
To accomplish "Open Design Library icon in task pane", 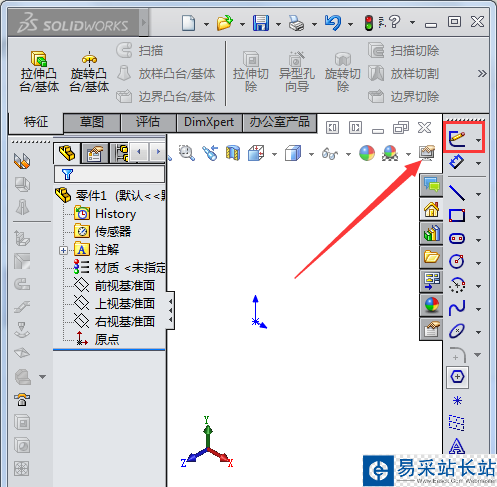I will click(431, 233).
